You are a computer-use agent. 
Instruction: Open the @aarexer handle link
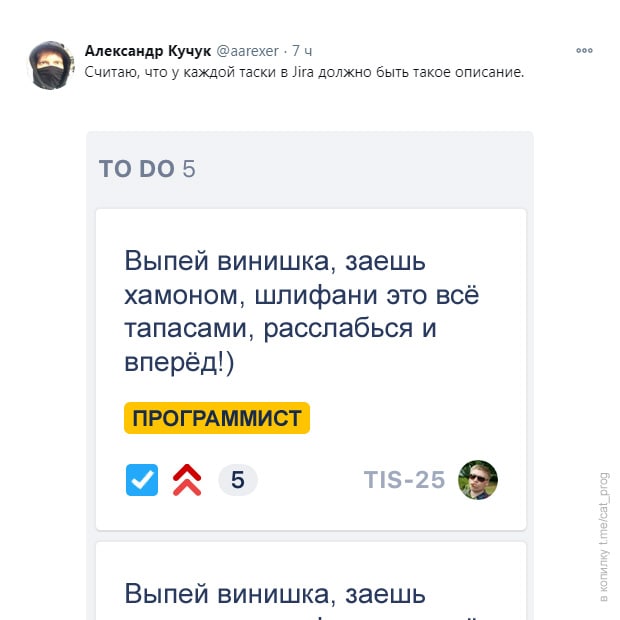[248, 51]
